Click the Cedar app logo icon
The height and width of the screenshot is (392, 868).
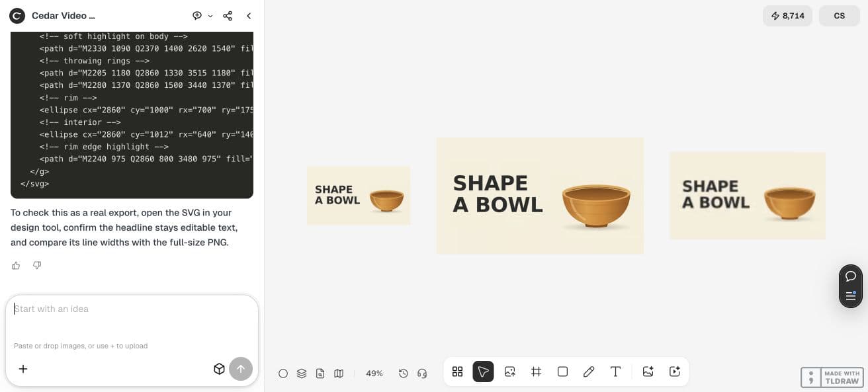pos(17,16)
